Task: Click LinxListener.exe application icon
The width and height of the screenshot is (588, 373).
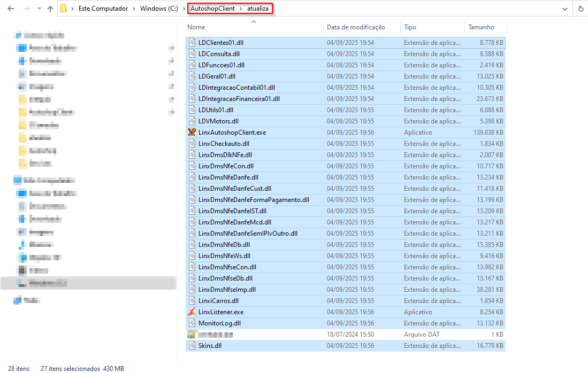Action: 192,312
